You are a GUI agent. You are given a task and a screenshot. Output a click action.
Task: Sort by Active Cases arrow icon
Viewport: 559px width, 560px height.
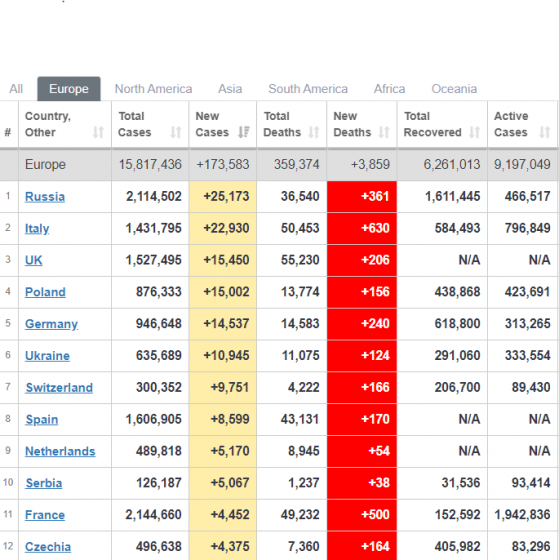point(545,132)
